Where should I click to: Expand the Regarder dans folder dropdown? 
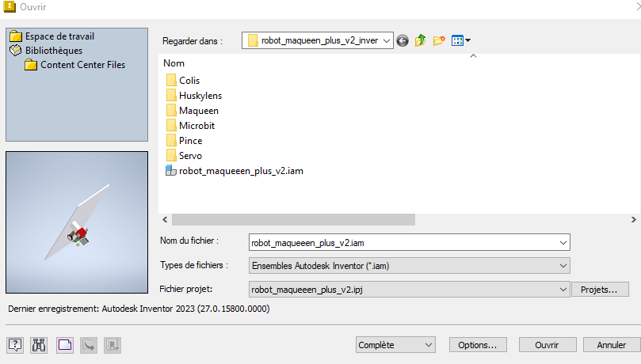[387, 41]
